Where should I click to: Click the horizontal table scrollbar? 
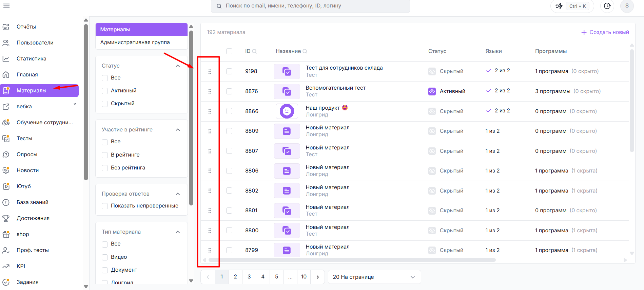[x=352, y=260]
